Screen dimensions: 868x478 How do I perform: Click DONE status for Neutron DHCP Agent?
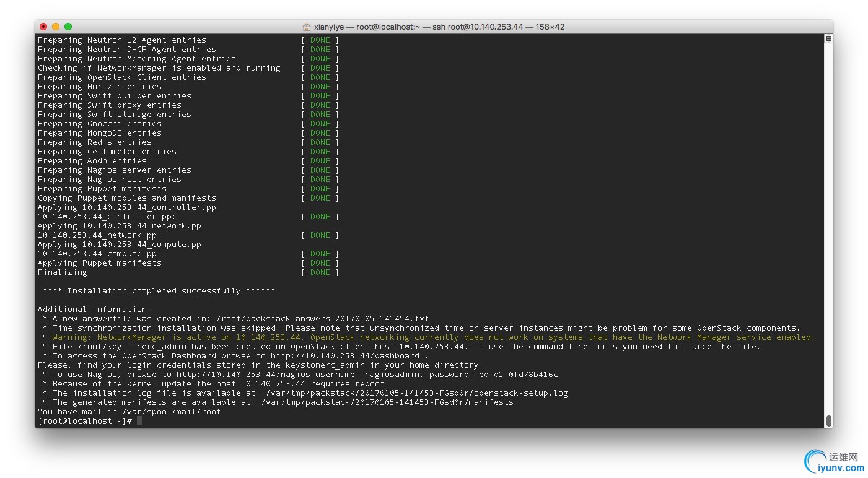[x=320, y=50]
